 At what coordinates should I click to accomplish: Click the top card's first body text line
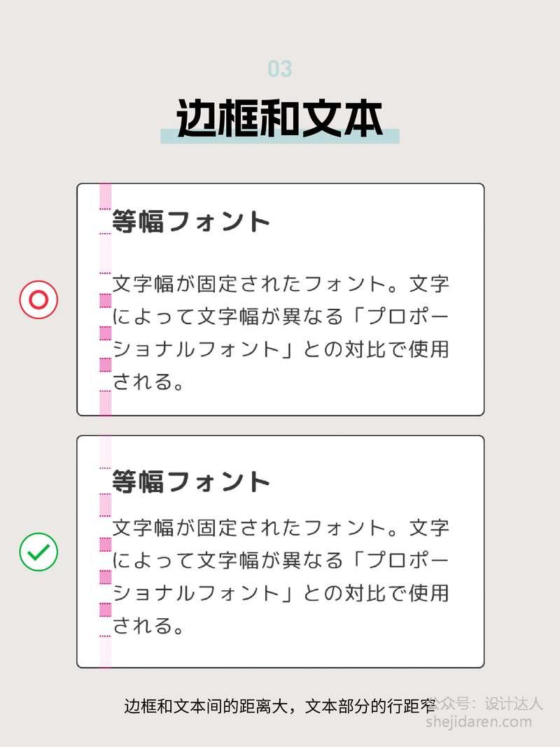(280, 284)
